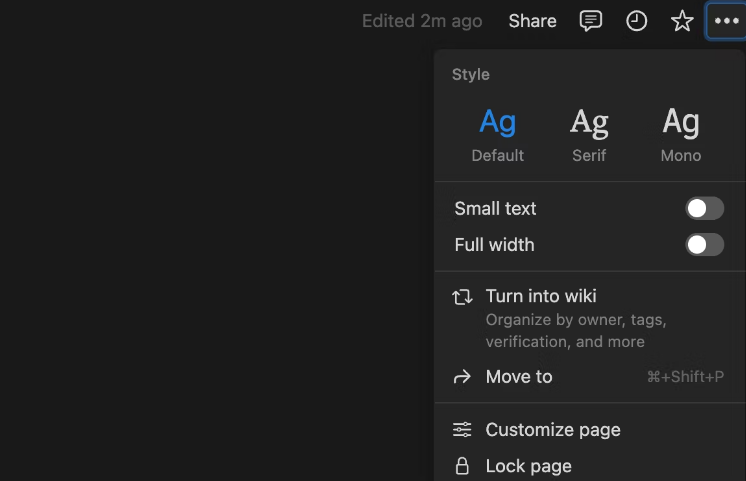The width and height of the screenshot is (746, 481).
Task: Click the Lock page padlock icon
Action: click(x=462, y=466)
